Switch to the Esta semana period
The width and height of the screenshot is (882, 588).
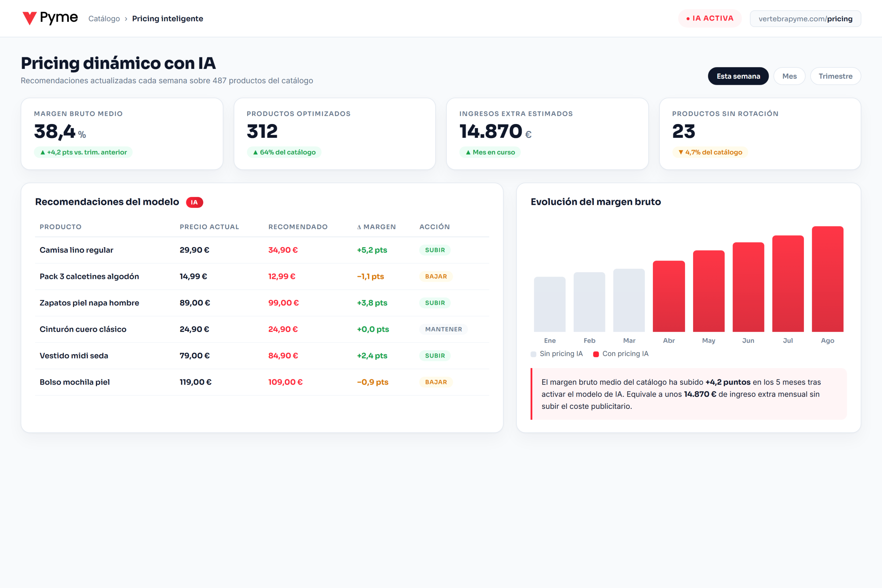pyautogui.click(x=738, y=76)
